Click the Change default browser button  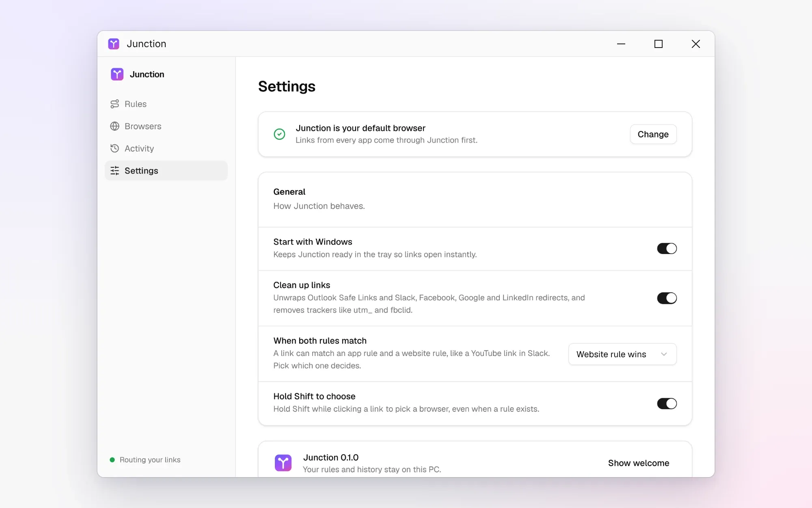[653, 134]
